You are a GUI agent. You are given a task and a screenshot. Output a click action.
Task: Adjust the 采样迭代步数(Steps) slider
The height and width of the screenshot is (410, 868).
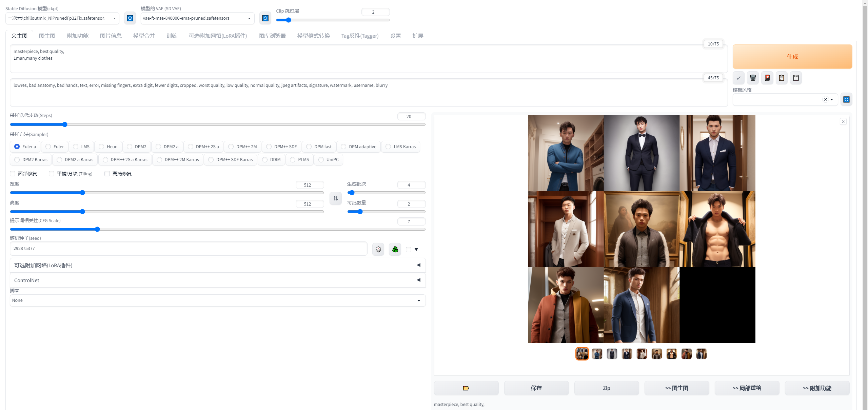pyautogui.click(x=218, y=124)
